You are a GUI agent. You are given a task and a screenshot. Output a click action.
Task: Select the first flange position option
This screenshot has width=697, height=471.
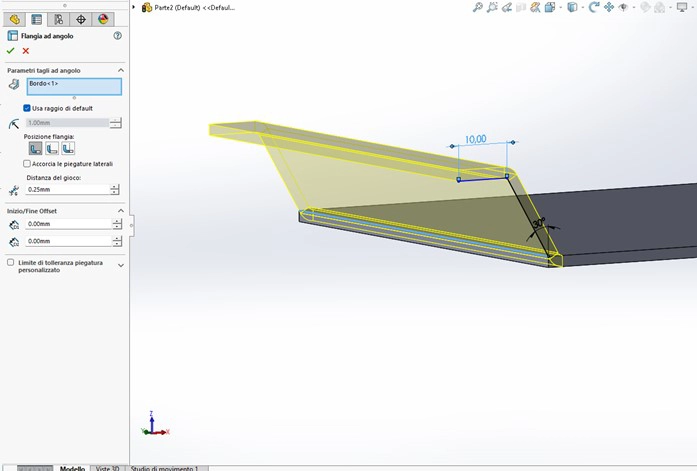(35, 148)
